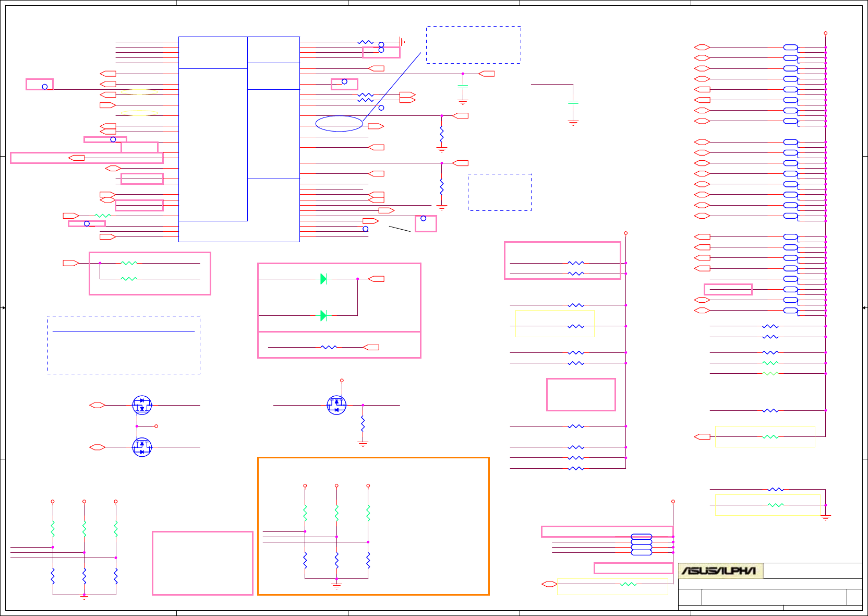
Task: Click the smaller blue dashed box below capacitor
Action: pyautogui.click(x=500, y=192)
